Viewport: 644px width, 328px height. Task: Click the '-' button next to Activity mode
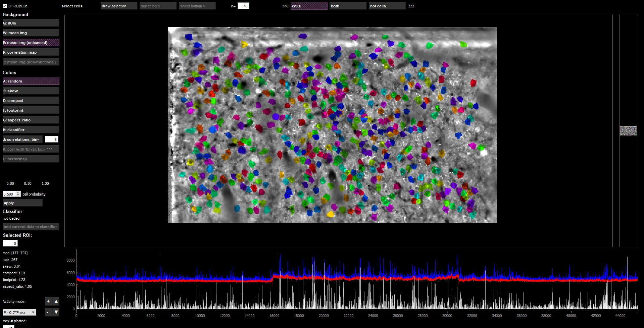[x=48, y=312]
